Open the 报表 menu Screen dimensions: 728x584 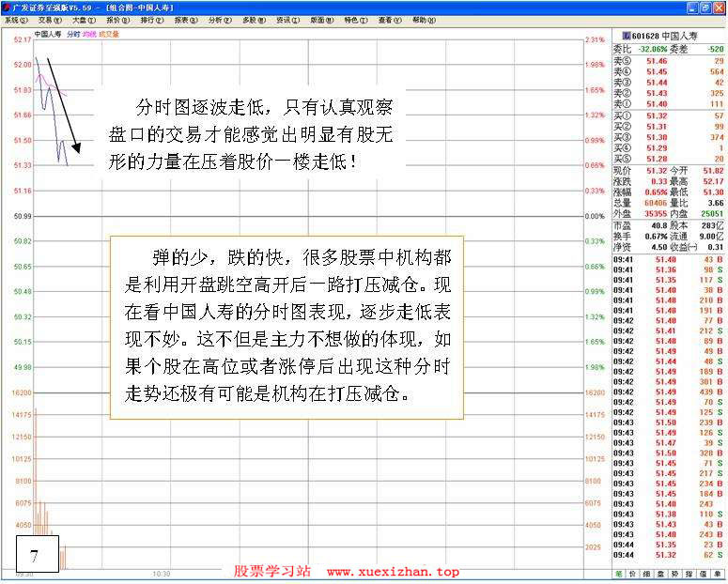(186, 21)
